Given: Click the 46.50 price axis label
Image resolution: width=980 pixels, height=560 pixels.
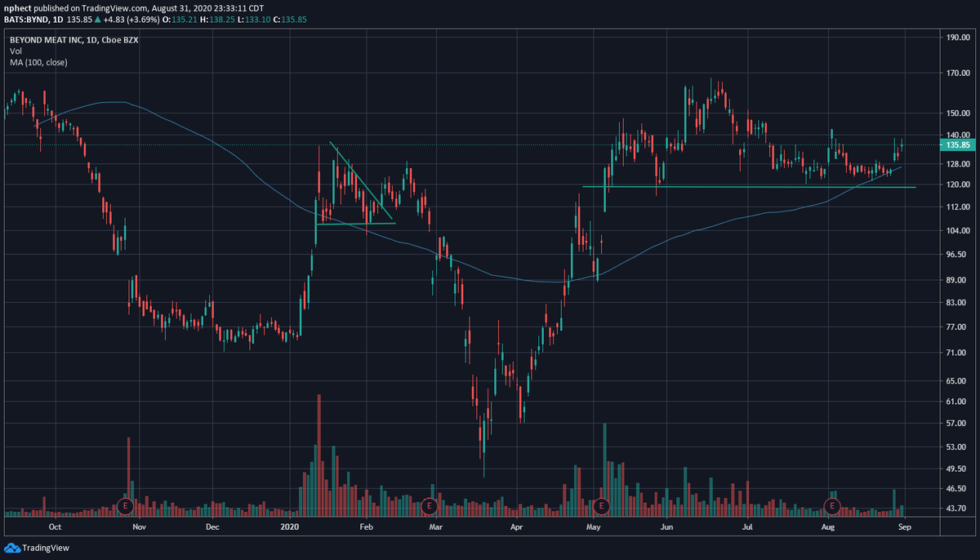Looking at the screenshot, I should (956, 489).
